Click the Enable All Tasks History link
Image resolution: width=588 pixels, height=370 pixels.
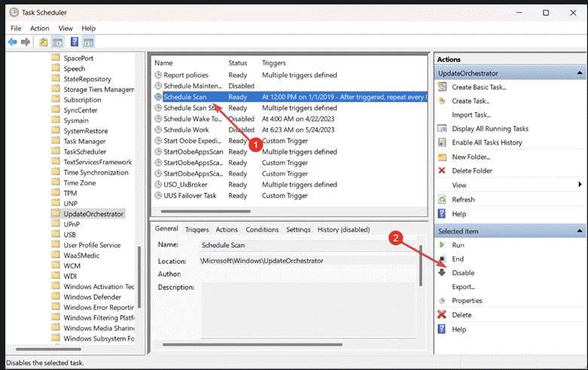[x=487, y=142]
